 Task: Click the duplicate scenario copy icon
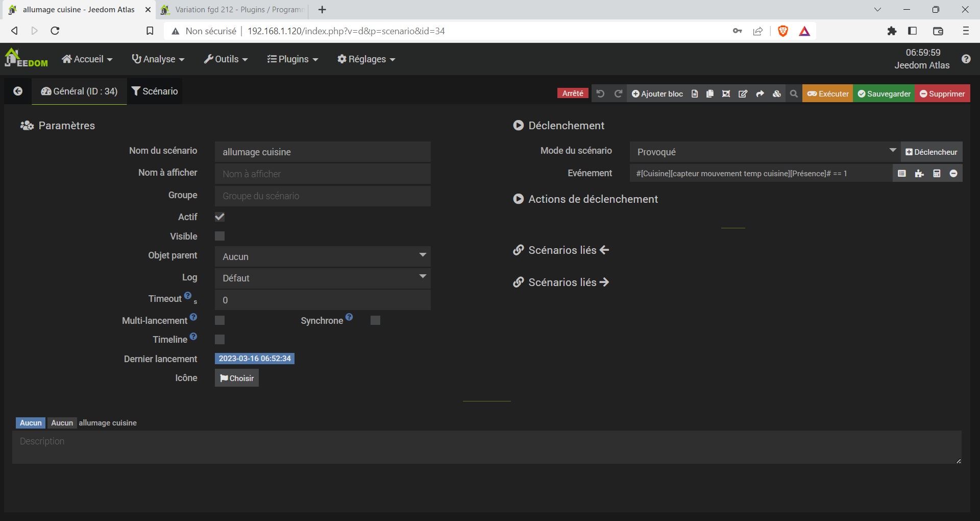(x=709, y=94)
